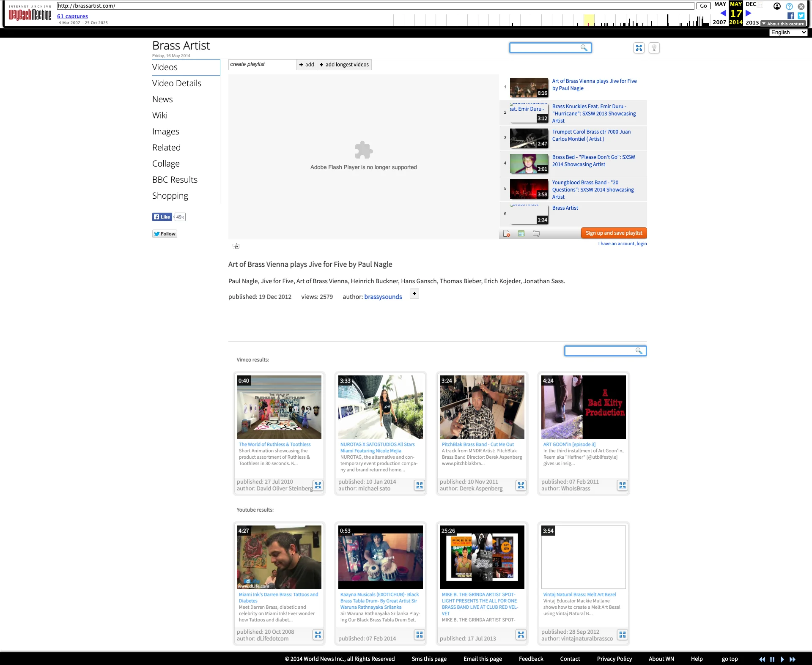
Task: Open the Shopping section in the sidebar
Action: [x=170, y=195]
